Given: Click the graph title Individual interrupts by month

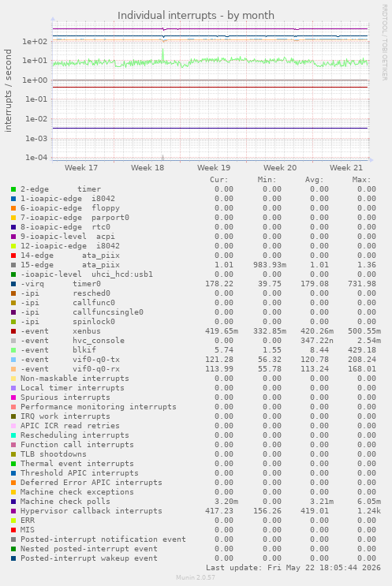Looking at the screenshot, I should (196, 15).
